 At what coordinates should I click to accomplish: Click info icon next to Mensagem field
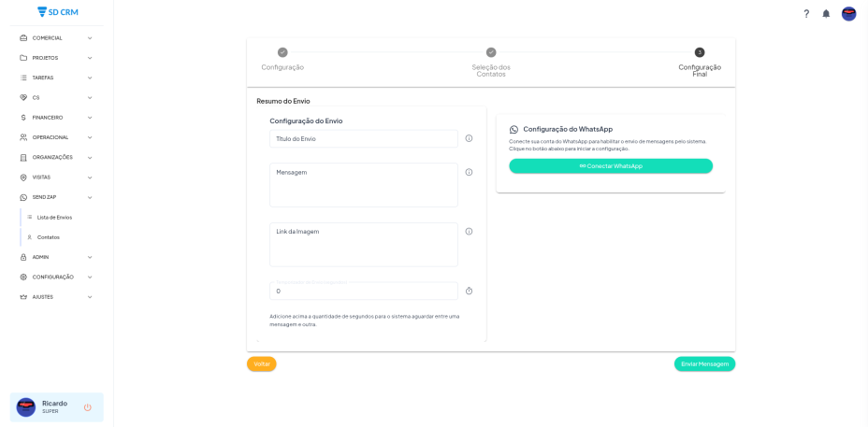click(469, 172)
